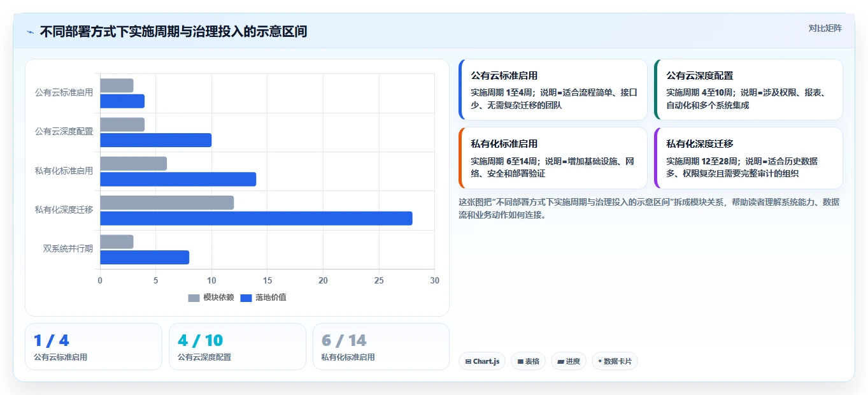
Task: Toggle the 模块依赖 legend entry
Action: [x=211, y=298]
